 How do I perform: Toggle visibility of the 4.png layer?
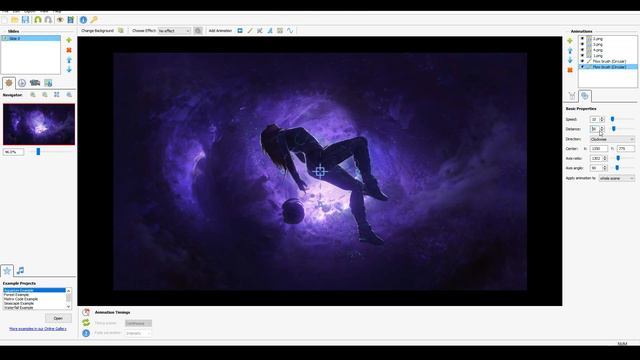582,50
